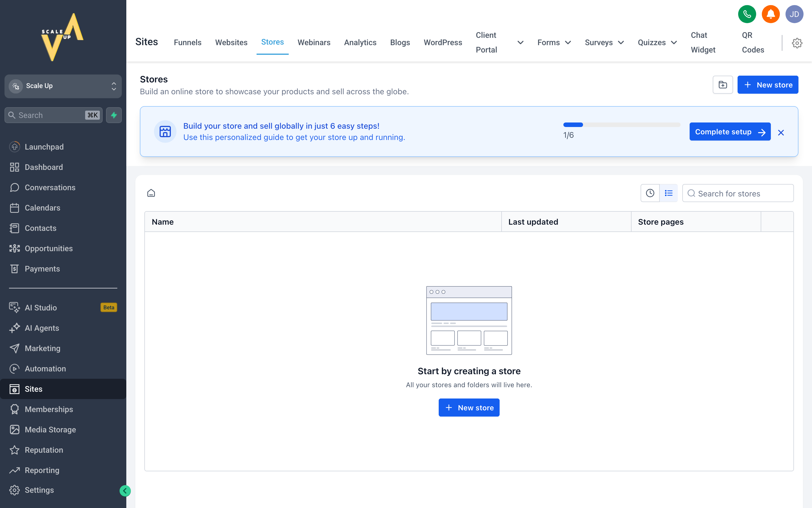Open Media Storage in sidebar
Image resolution: width=812 pixels, height=508 pixels.
pyautogui.click(x=63, y=429)
